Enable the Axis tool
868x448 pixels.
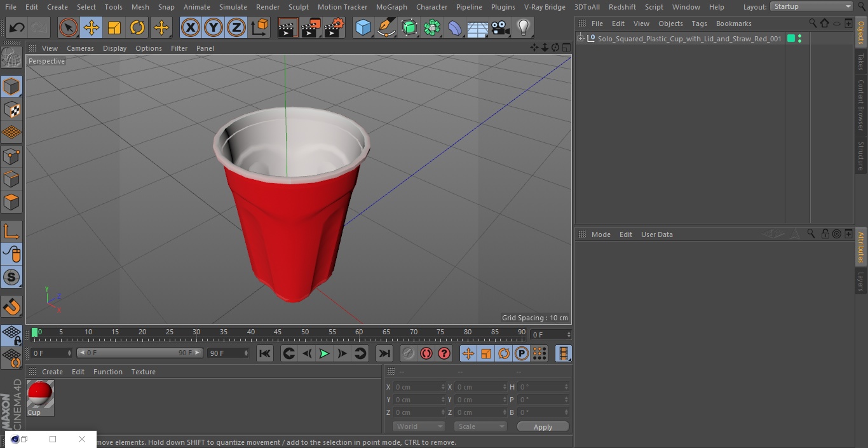(x=11, y=231)
